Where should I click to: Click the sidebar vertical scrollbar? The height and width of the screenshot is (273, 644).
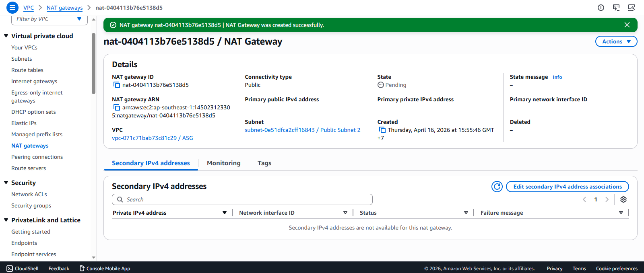94,64
